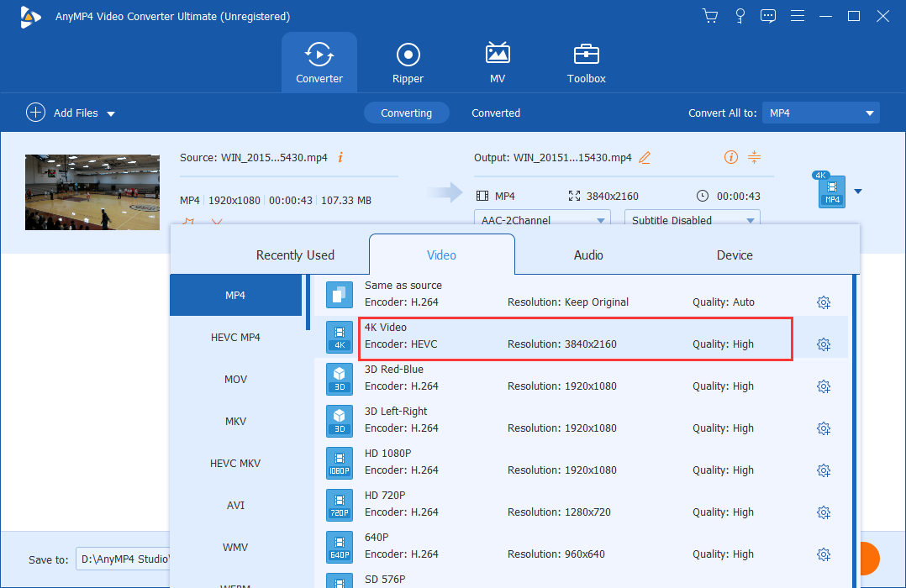
Task: Expand the output format arrow
Action: [858, 192]
